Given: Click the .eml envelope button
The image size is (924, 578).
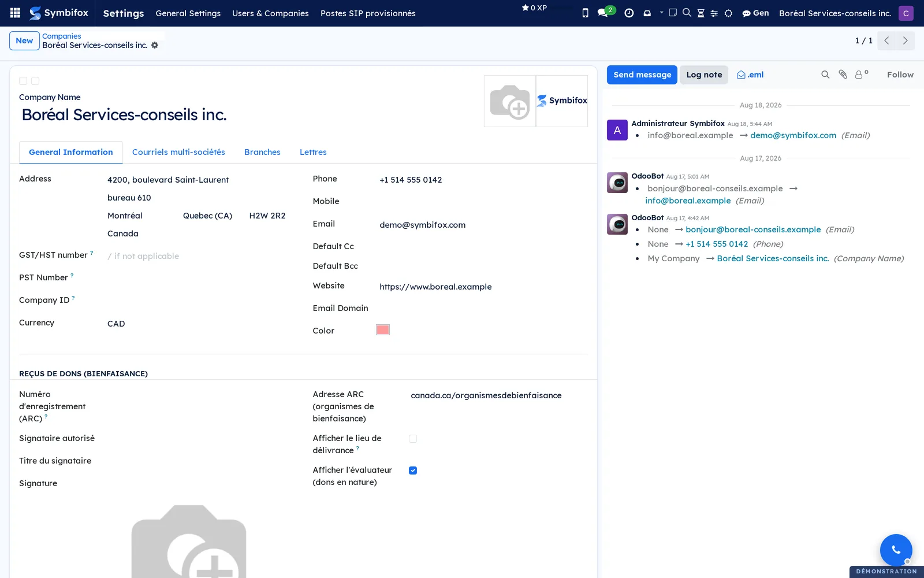Looking at the screenshot, I should 750,75.
